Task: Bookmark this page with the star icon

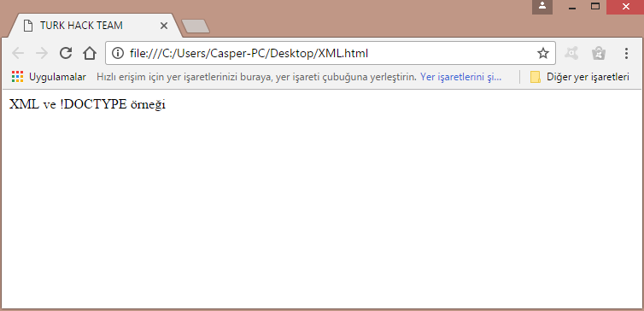Action: point(543,53)
